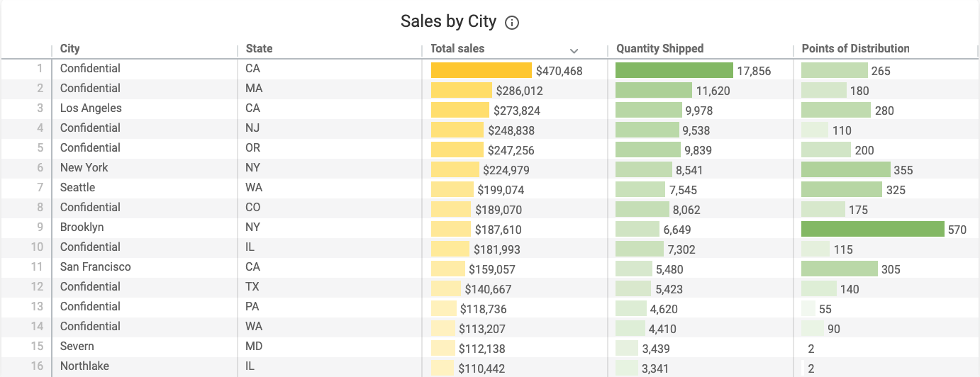Click the 8,062 quantity shipped value

(x=686, y=210)
